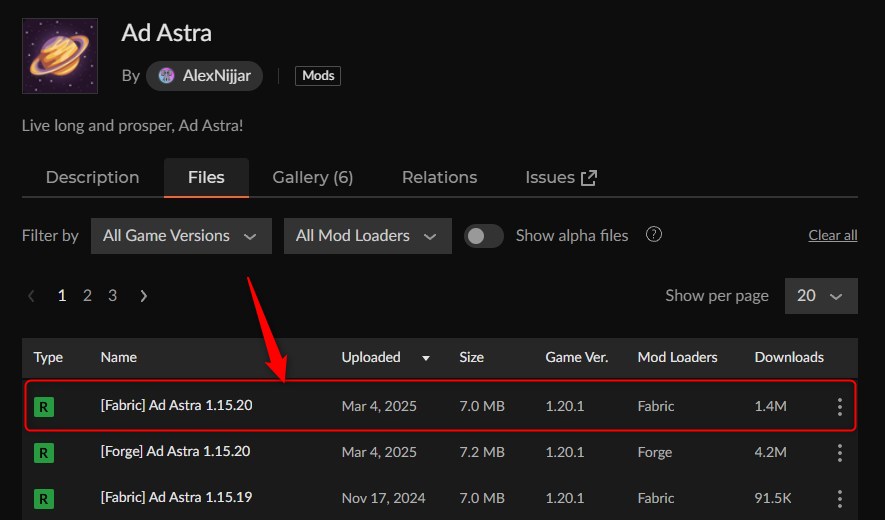Click release badge for Forge 1.15.20 row
The width and height of the screenshot is (885, 520).
(44, 453)
